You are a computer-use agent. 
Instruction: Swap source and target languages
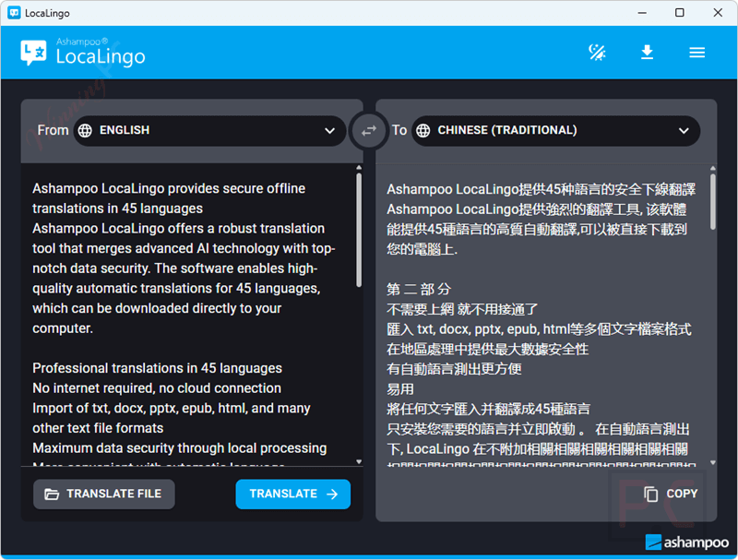point(369,130)
